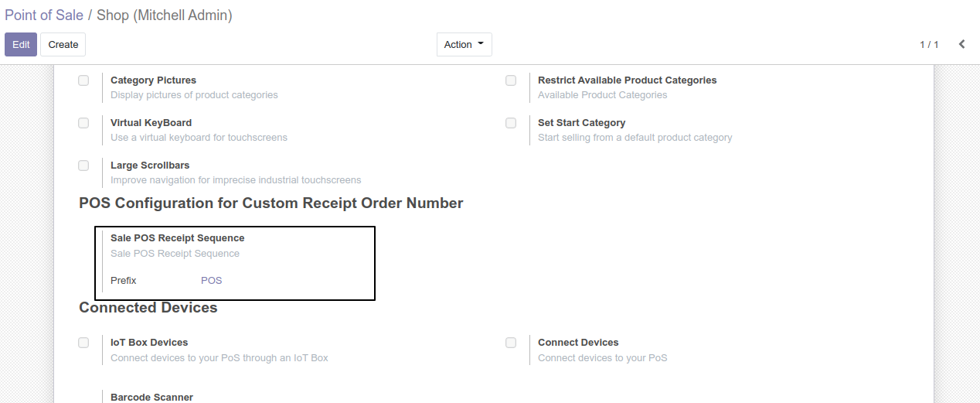Viewport: 980px width, 403px height.
Task: Select the Sale POS Receipt Sequence label
Action: click(x=178, y=238)
